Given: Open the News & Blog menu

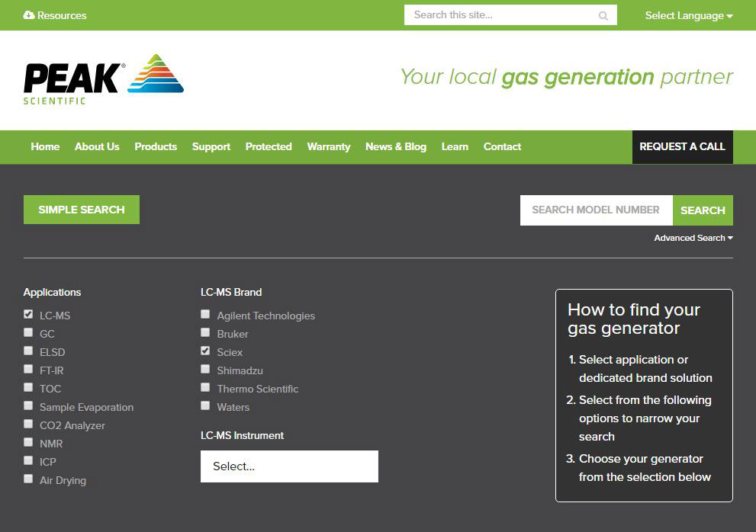Looking at the screenshot, I should pos(396,146).
